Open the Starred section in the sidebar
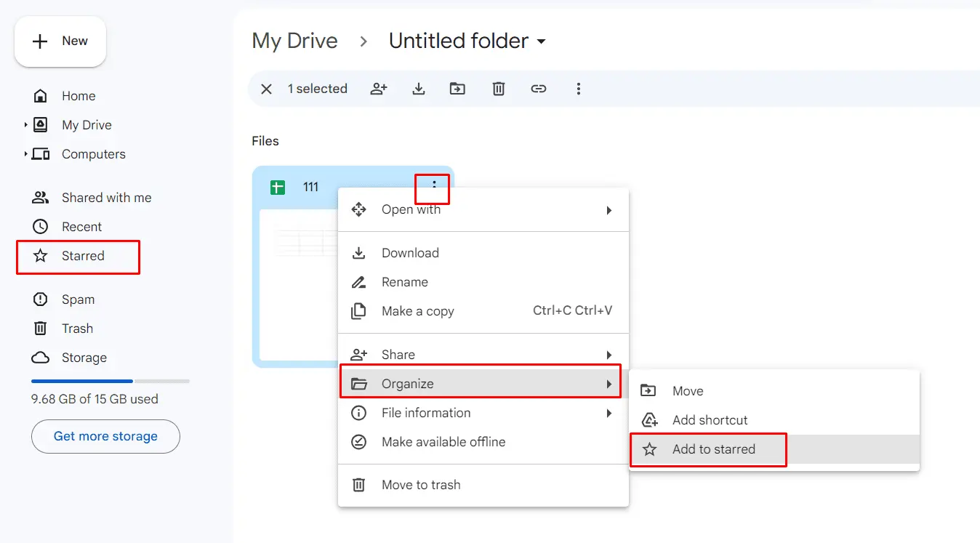 (x=81, y=256)
